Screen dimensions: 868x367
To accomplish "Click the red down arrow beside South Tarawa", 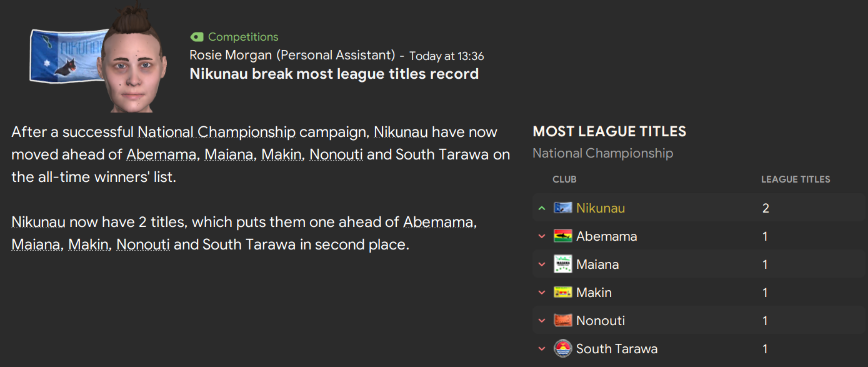I will (541, 349).
